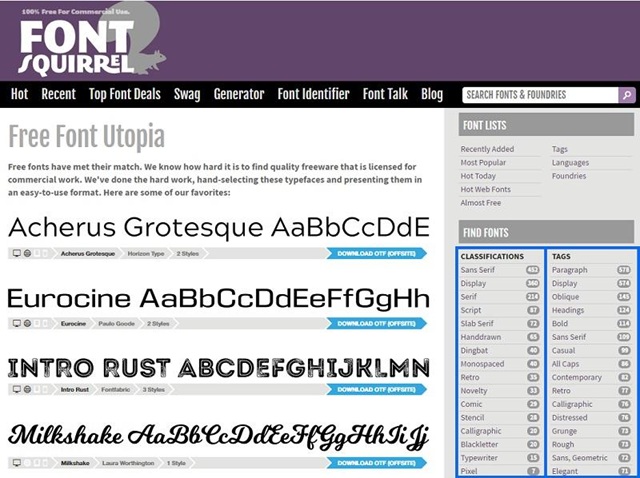
Task: Filter by Handdrawn classification
Action: pos(482,337)
